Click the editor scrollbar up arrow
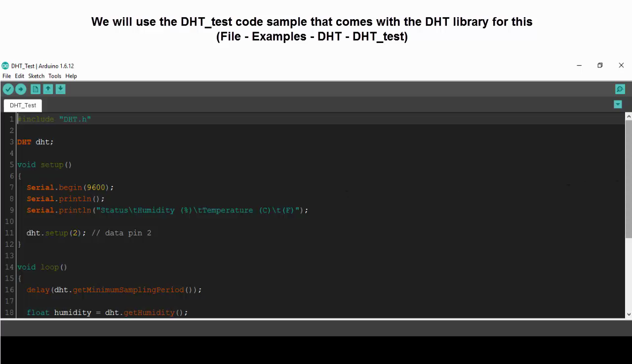632x364 pixels. tap(629, 116)
